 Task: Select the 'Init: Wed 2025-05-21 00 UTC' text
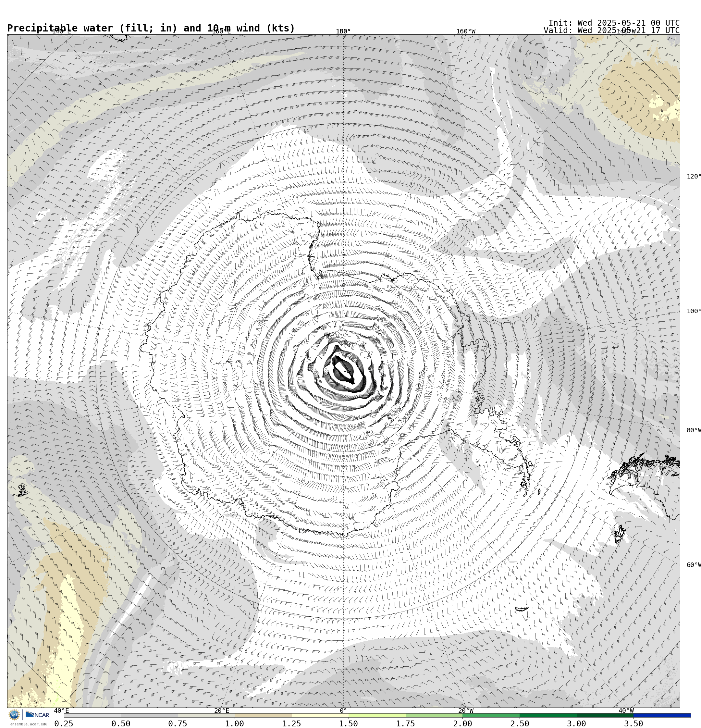tap(614, 23)
